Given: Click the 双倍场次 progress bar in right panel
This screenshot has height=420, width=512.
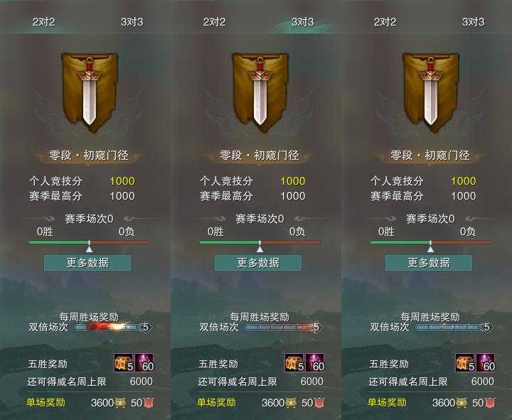Looking at the screenshot, I should point(454,327).
